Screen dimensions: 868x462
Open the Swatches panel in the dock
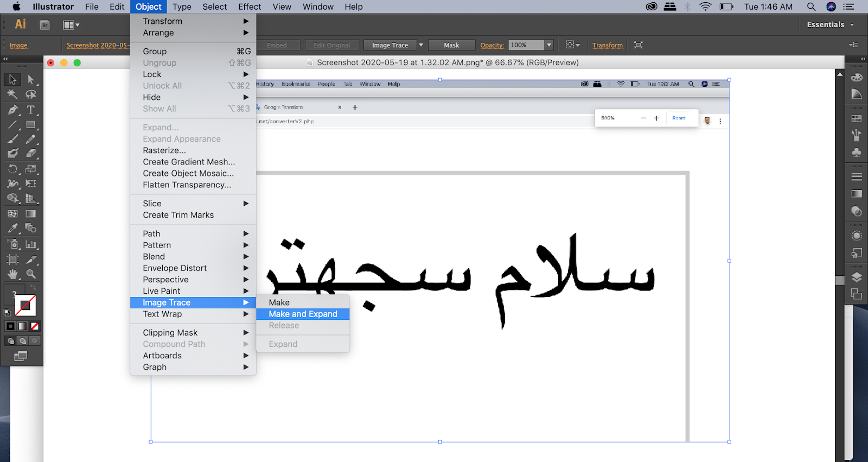click(x=857, y=118)
